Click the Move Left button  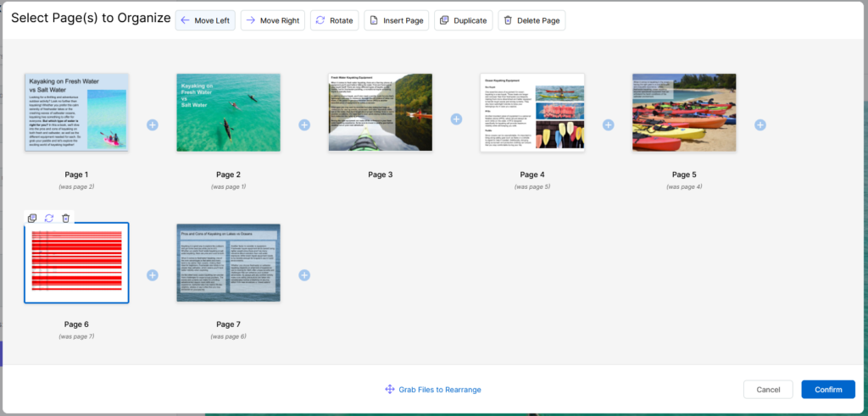[205, 20]
